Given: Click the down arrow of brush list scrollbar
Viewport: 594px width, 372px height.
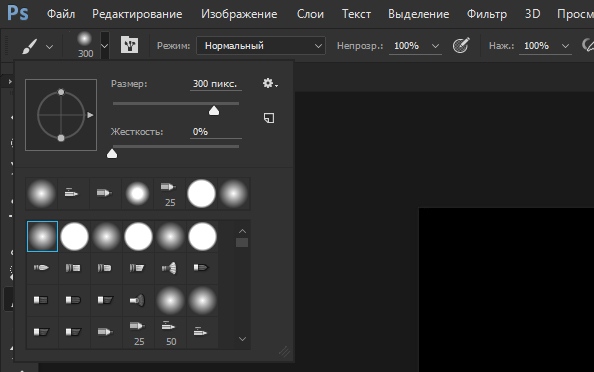Looking at the screenshot, I should click(x=242, y=339).
